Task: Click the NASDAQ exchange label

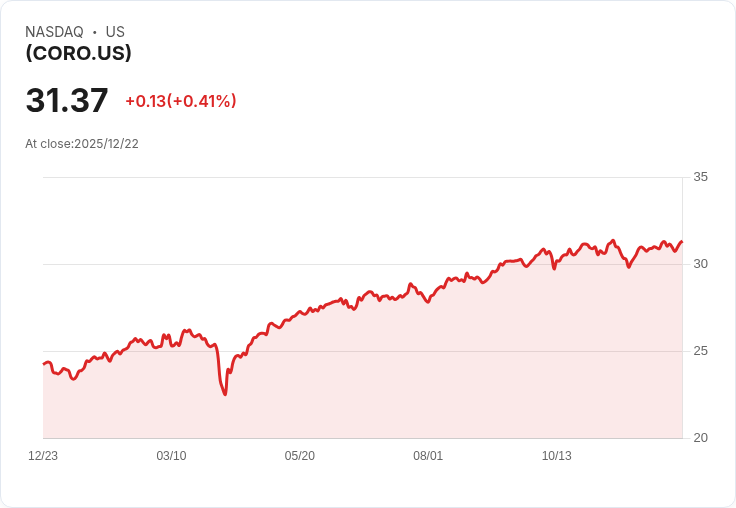Action: [x=54, y=32]
